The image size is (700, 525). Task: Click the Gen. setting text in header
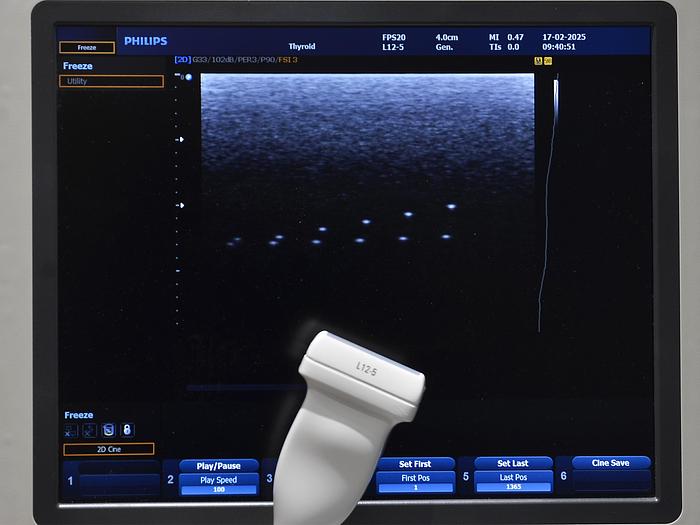click(444, 47)
